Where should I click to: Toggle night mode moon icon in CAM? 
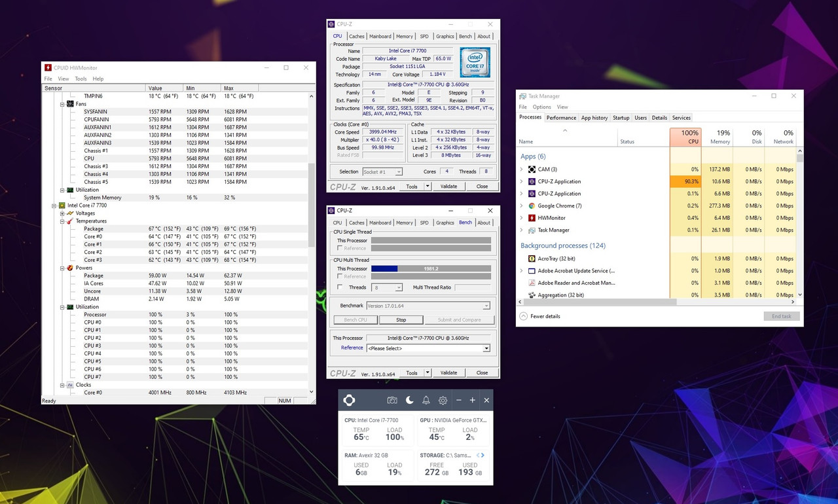coord(409,400)
